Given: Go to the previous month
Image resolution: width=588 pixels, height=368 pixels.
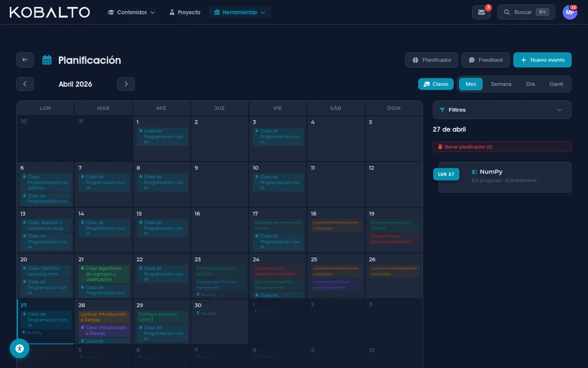Looking at the screenshot, I should 25,84.
